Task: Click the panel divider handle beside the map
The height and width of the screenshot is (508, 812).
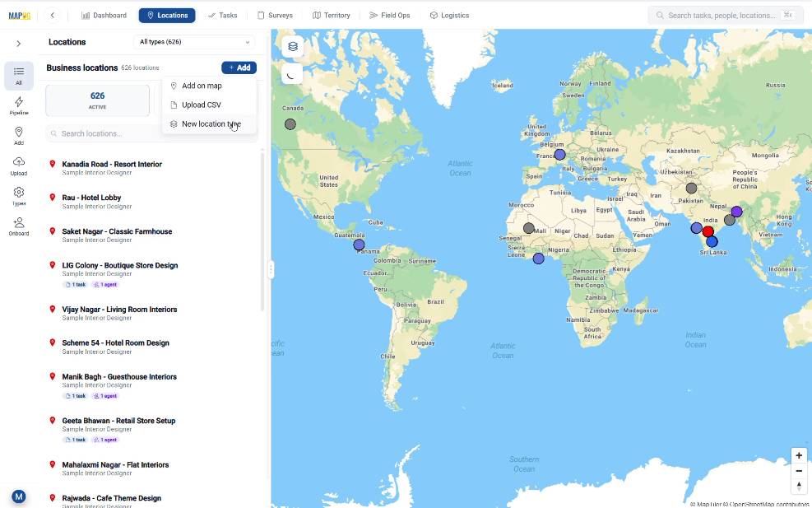Action: click(x=271, y=269)
